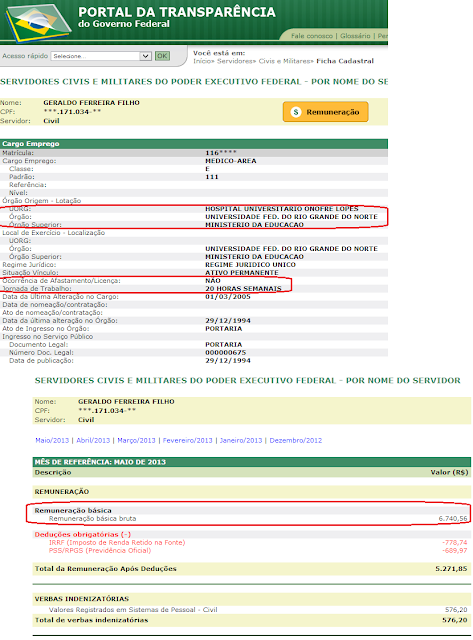Click Deduções obrigatórias (-) heading

point(82,535)
